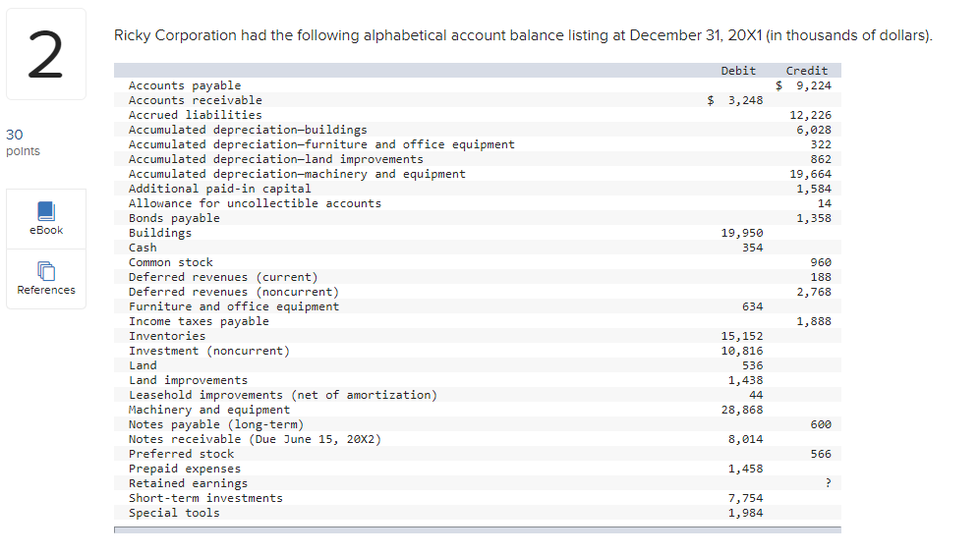Select the 1,888 credit value
980x554 pixels.
(814, 321)
